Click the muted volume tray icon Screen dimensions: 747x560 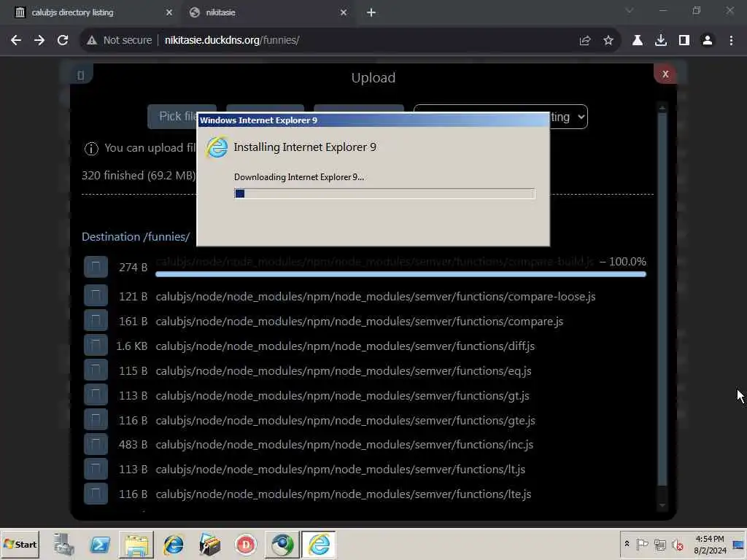click(677, 545)
